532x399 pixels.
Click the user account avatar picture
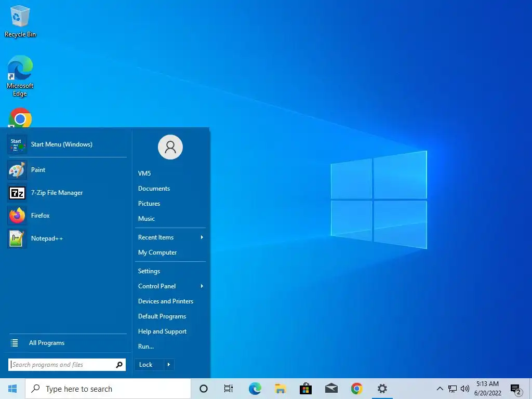(170, 147)
